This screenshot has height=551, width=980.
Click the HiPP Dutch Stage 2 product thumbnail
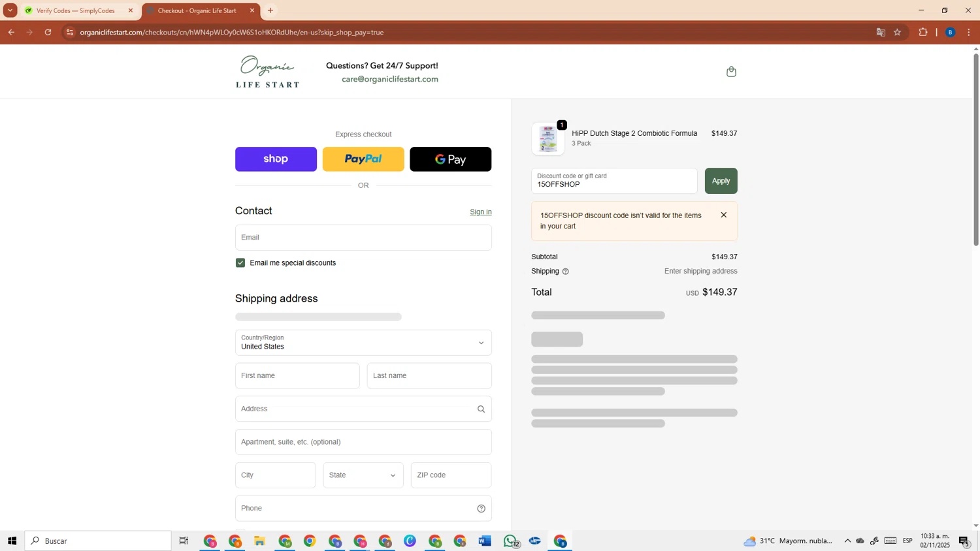tap(548, 138)
